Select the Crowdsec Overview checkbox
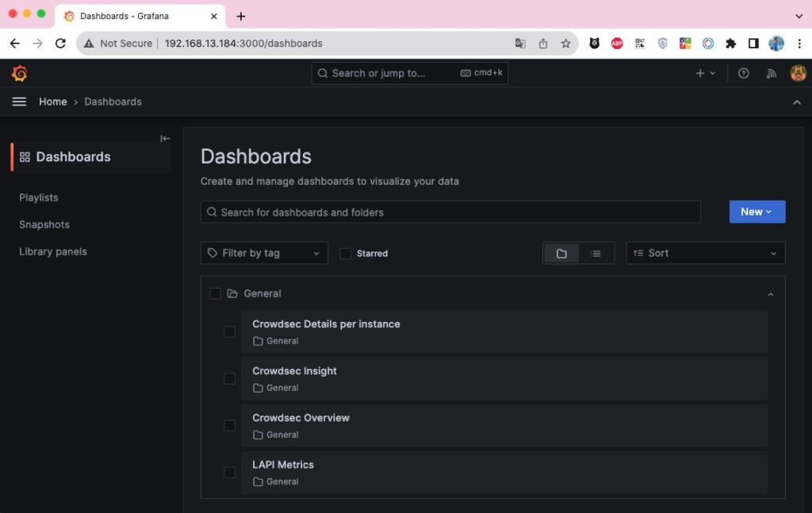This screenshot has height=513, width=812. (x=229, y=426)
